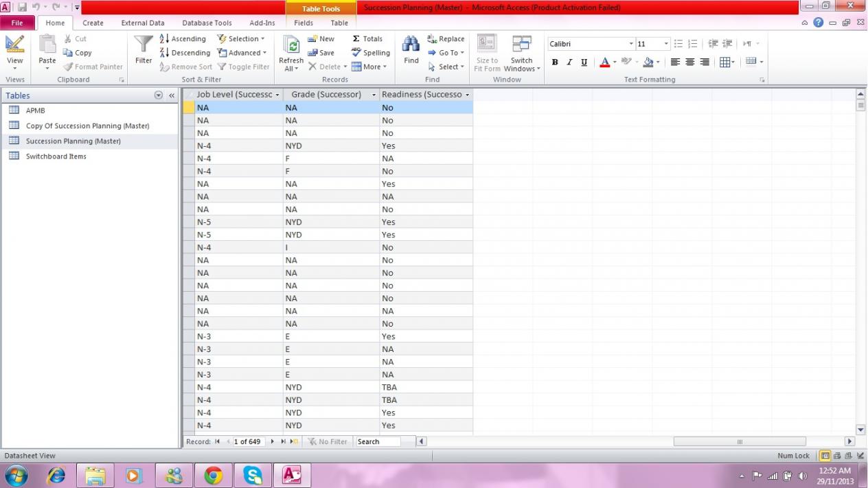
Task: Switch to the Add-Ins tab
Action: [262, 23]
